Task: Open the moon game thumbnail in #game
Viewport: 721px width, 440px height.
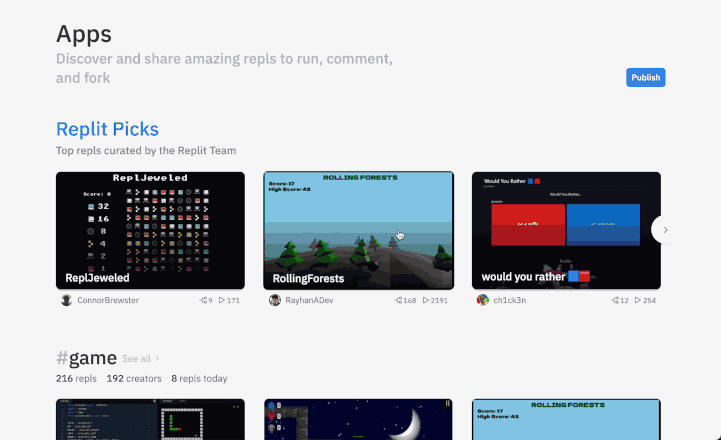Action: point(358,420)
